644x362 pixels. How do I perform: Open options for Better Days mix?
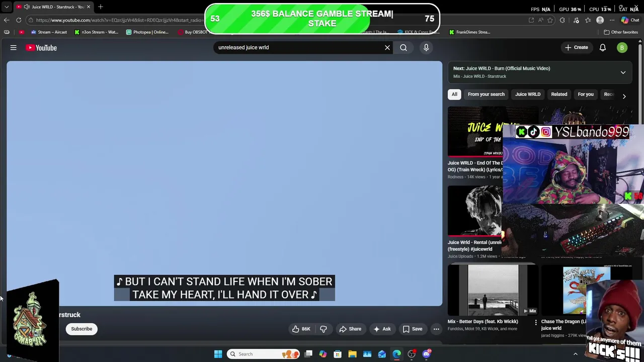pos(535,322)
